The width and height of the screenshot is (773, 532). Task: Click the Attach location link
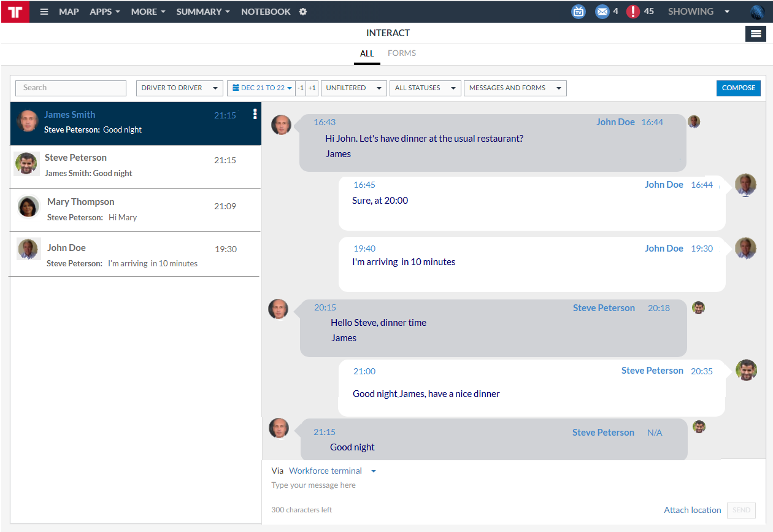click(x=692, y=510)
